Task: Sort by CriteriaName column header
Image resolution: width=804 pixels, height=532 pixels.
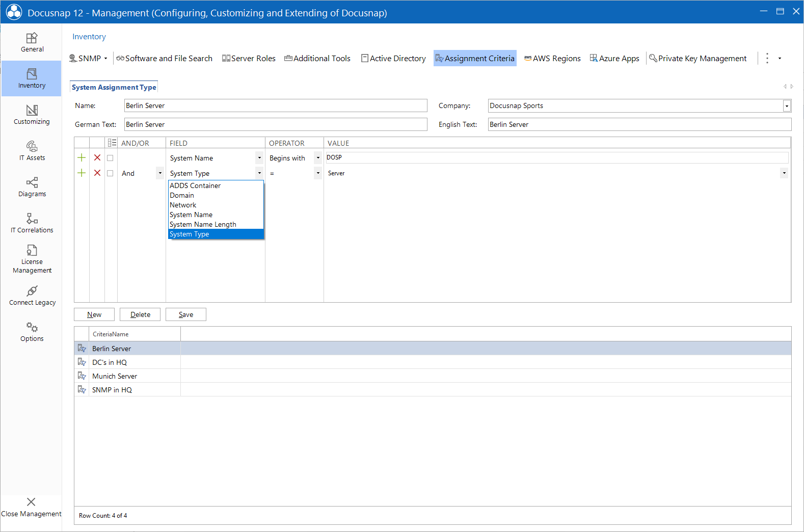Action: (135, 334)
